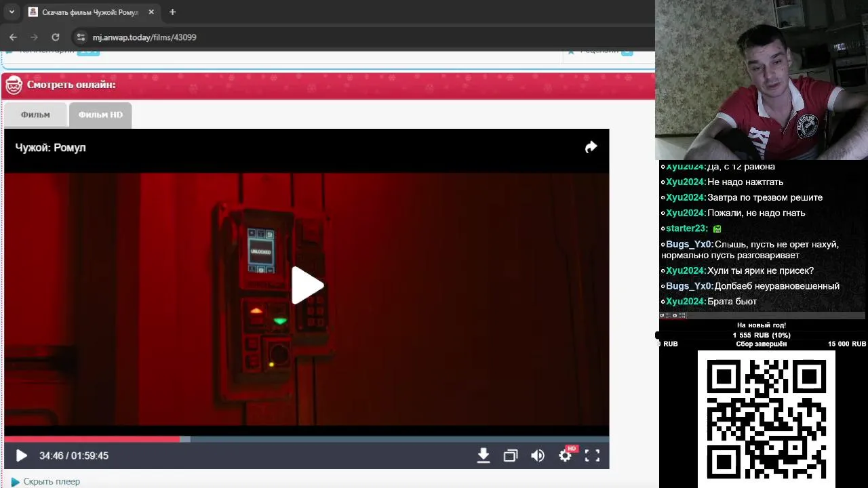This screenshot has height=488, width=868.
Task: Select the Фильм HD tab
Action: (100, 115)
